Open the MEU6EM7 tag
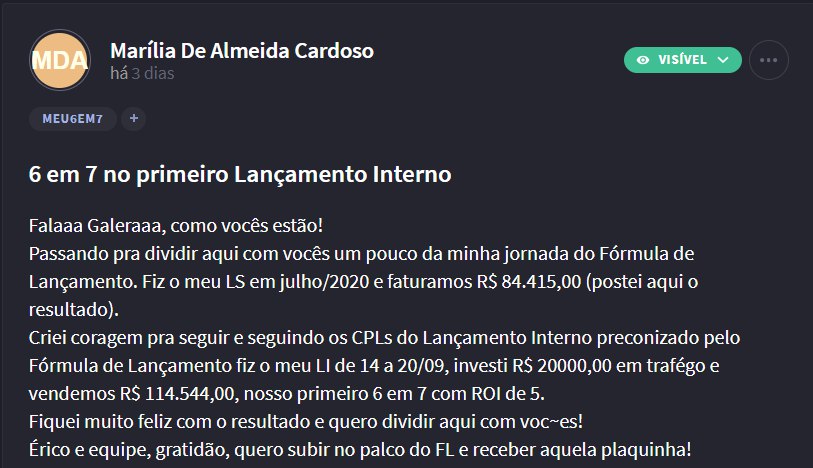This screenshot has width=813, height=468. (73, 119)
